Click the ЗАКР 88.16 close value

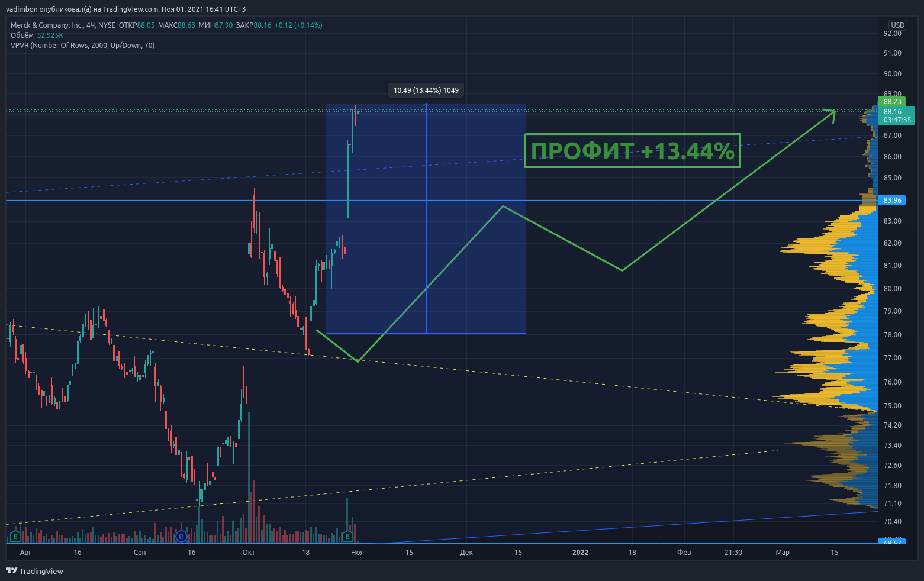[x=253, y=25]
